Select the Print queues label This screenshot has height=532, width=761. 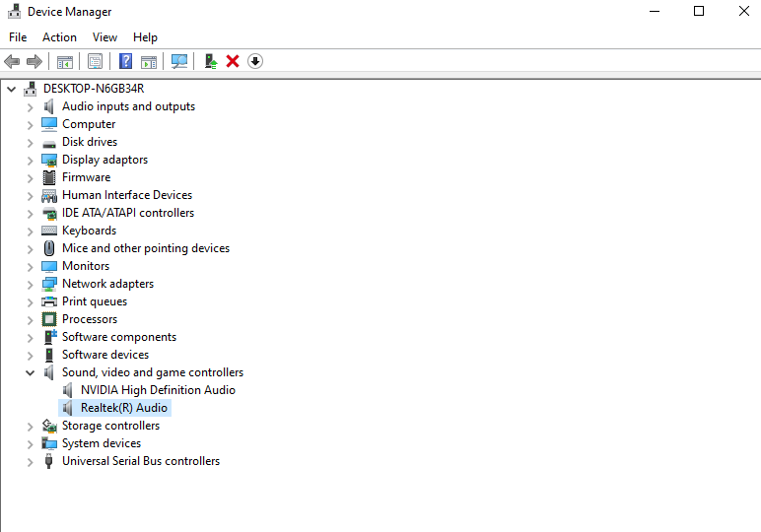click(95, 301)
